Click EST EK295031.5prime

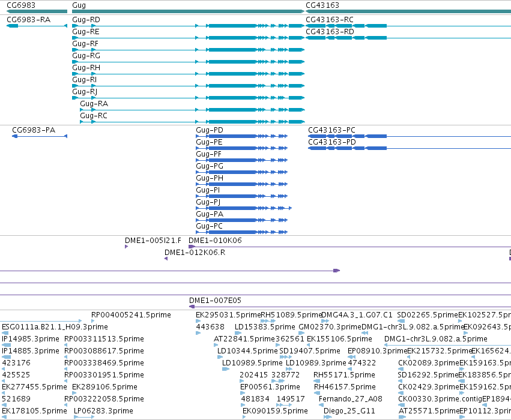coord(228,315)
